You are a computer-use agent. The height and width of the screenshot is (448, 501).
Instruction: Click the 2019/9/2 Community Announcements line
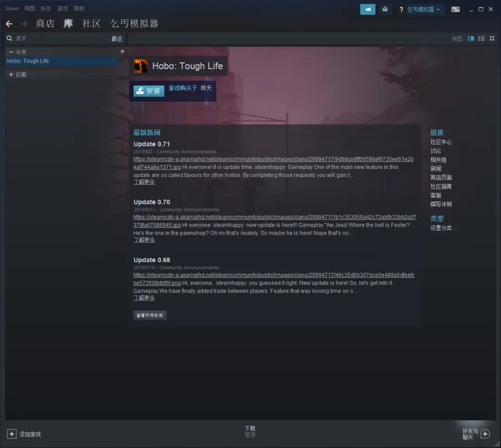pyautogui.click(x=175, y=151)
